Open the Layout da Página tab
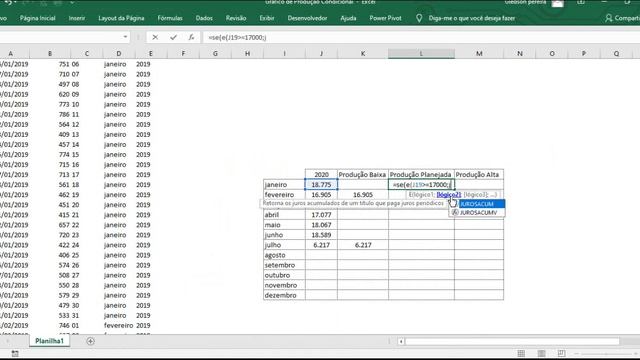Screen dimensions: 640x360 coord(121,18)
